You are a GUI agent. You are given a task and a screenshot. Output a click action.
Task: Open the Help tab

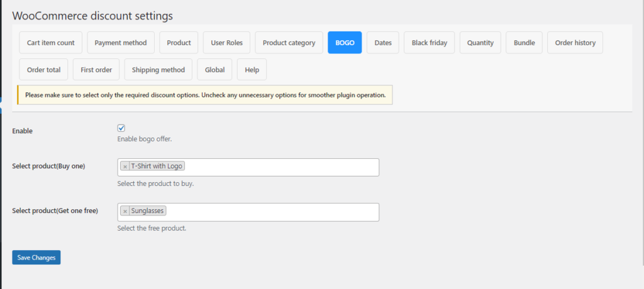tap(252, 69)
